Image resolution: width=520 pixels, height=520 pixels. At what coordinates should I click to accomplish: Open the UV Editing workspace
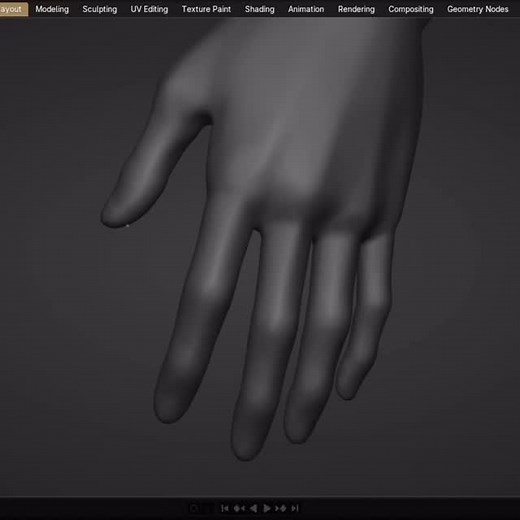click(149, 9)
